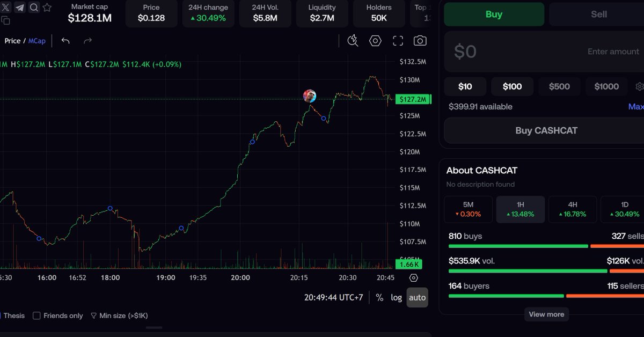Open the Telegram link icon
The height and width of the screenshot is (337, 644).
[19, 8]
